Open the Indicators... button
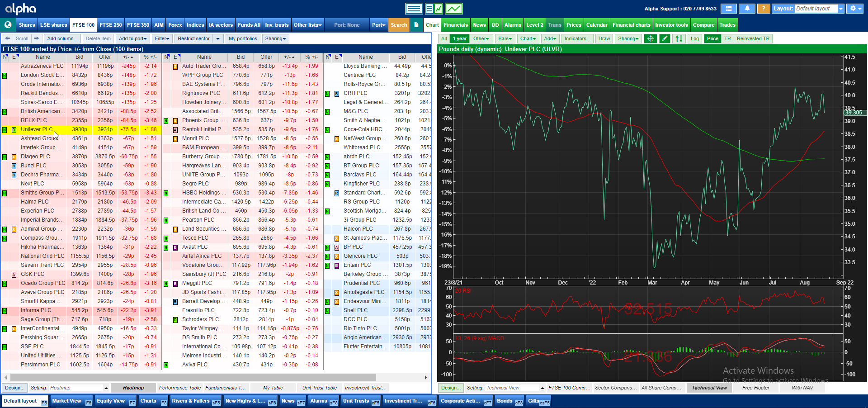This screenshot has width=868, height=408. pyautogui.click(x=577, y=38)
